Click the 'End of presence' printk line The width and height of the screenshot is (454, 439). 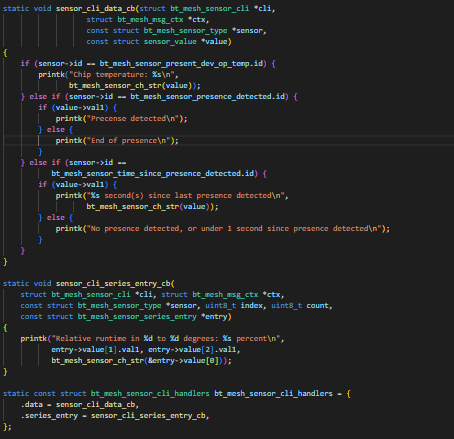coord(117,141)
